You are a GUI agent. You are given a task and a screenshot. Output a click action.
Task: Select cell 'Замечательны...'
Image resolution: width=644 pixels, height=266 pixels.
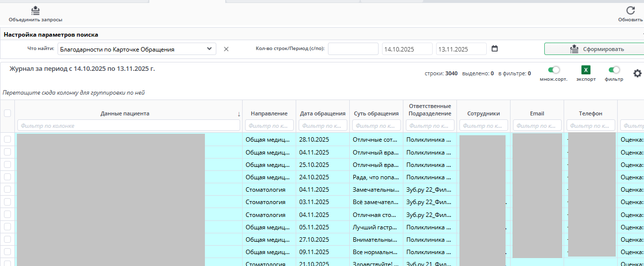pyautogui.click(x=376, y=189)
